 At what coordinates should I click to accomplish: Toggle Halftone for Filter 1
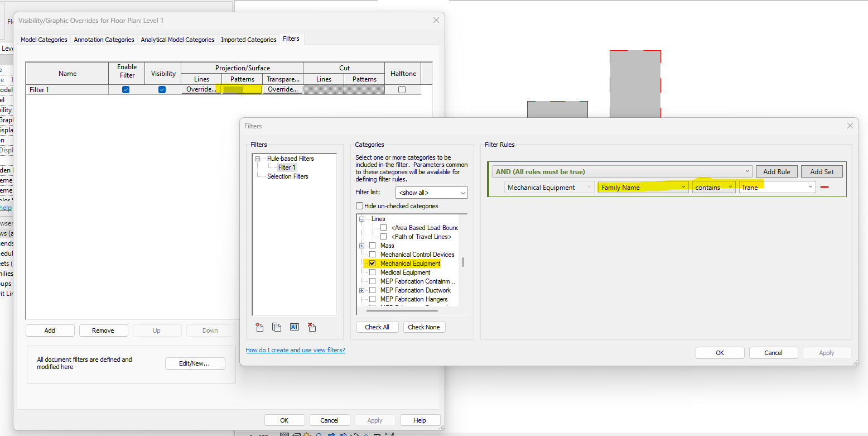(x=403, y=89)
